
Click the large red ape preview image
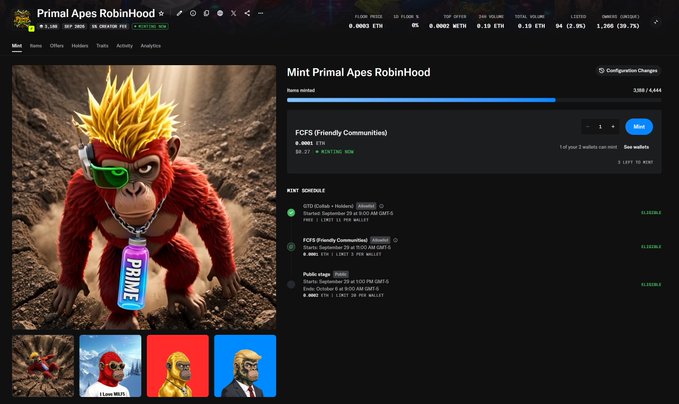coord(144,197)
